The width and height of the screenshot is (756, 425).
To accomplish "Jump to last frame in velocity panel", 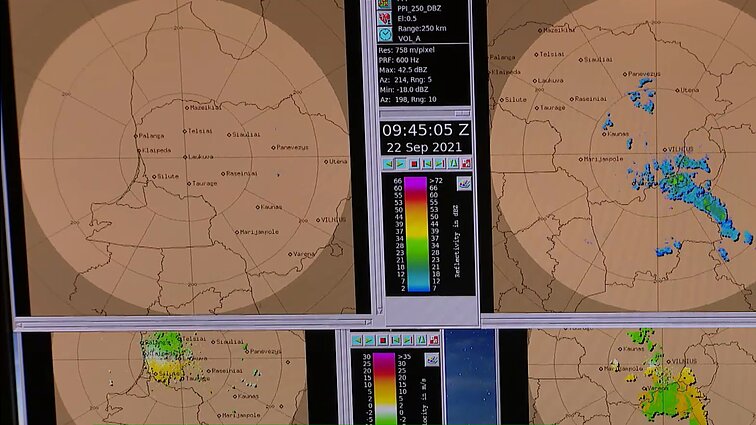I will [408, 341].
